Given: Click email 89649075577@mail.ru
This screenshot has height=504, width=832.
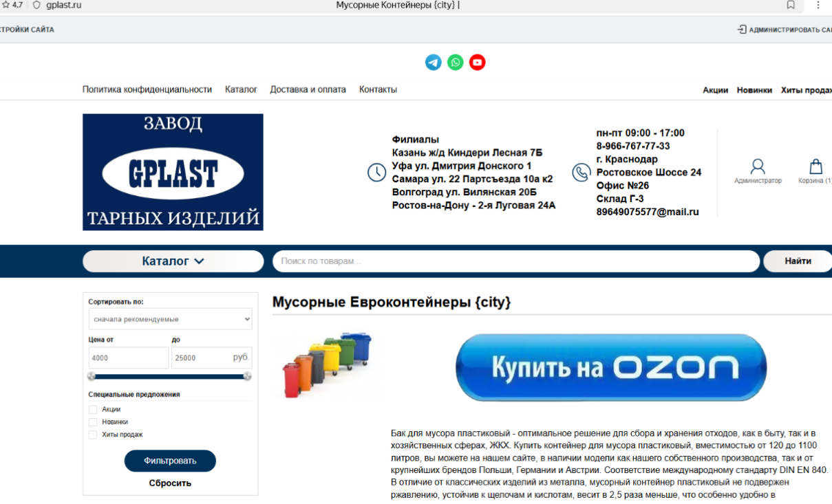Looking at the screenshot, I should [x=648, y=212].
